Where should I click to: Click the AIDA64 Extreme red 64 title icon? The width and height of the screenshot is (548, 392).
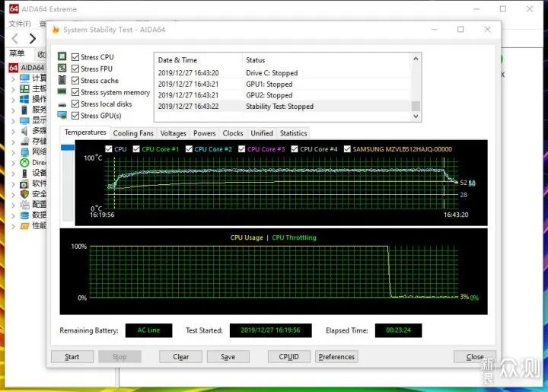14,8
